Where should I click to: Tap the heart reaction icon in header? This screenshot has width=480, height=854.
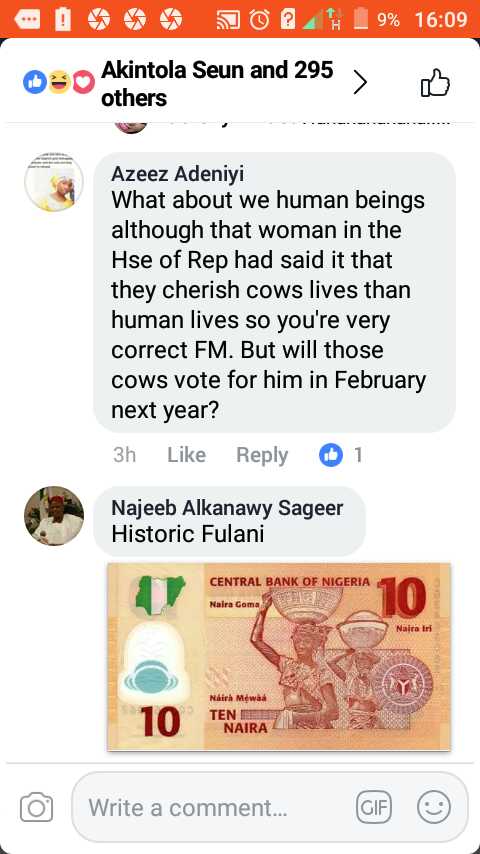pyautogui.click(x=83, y=83)
